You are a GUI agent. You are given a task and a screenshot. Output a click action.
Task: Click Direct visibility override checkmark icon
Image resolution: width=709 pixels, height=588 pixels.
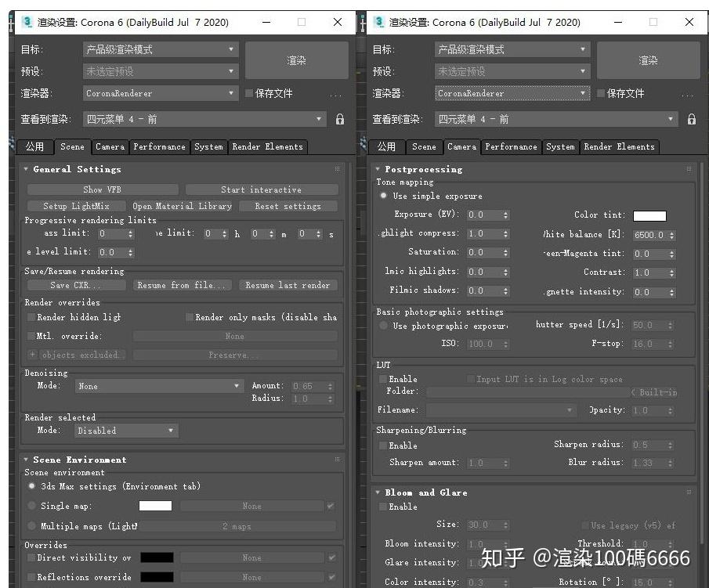pyautogui.click(x=332, y=557)
